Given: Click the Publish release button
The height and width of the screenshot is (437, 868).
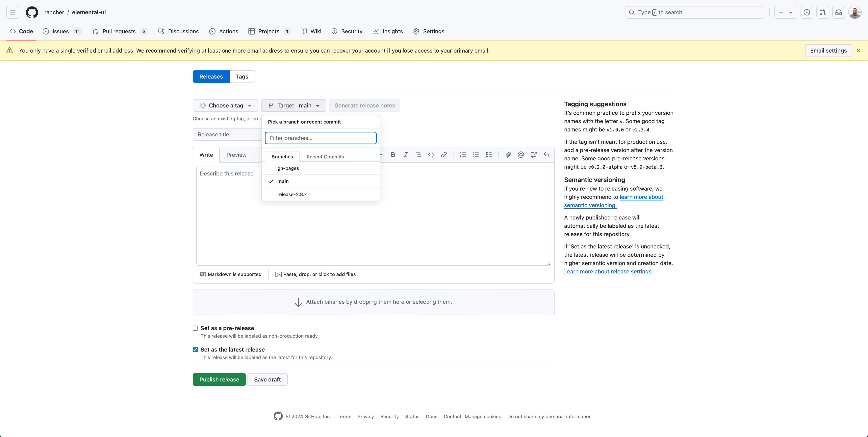Looking at the screenshot, I should point(219,379).
